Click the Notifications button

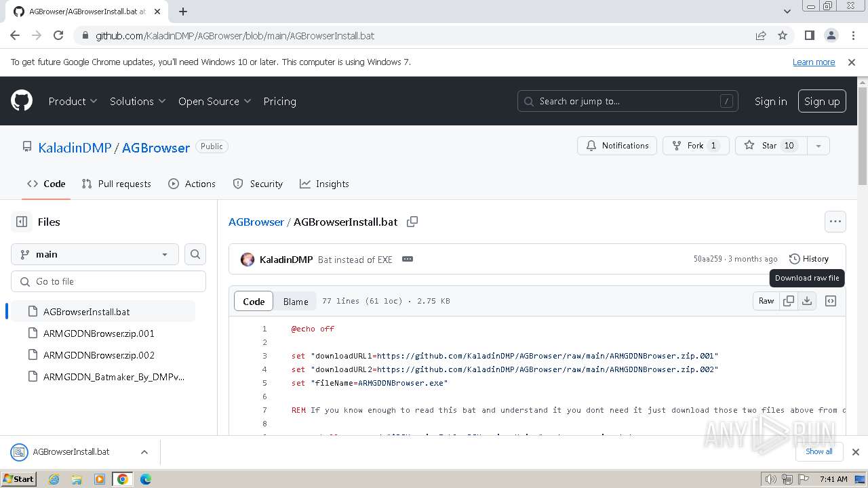pyautogui.click(x=617, y=146)
